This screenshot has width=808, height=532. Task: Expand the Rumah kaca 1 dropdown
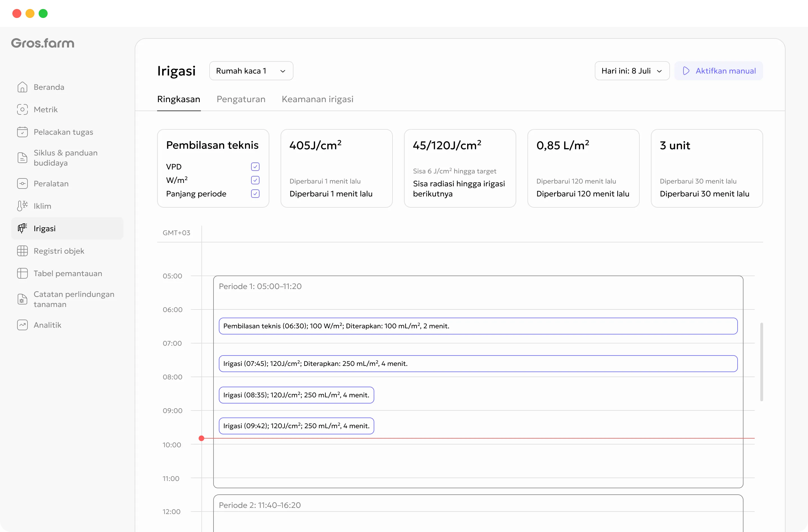(x=251, y=71)
